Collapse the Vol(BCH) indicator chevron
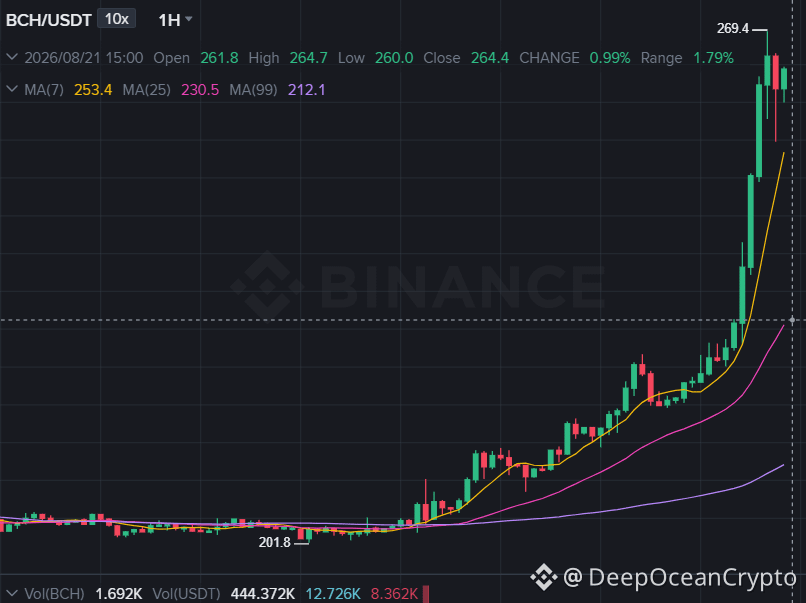This screenshot has height=603, width=806. [x=11, y=594]
